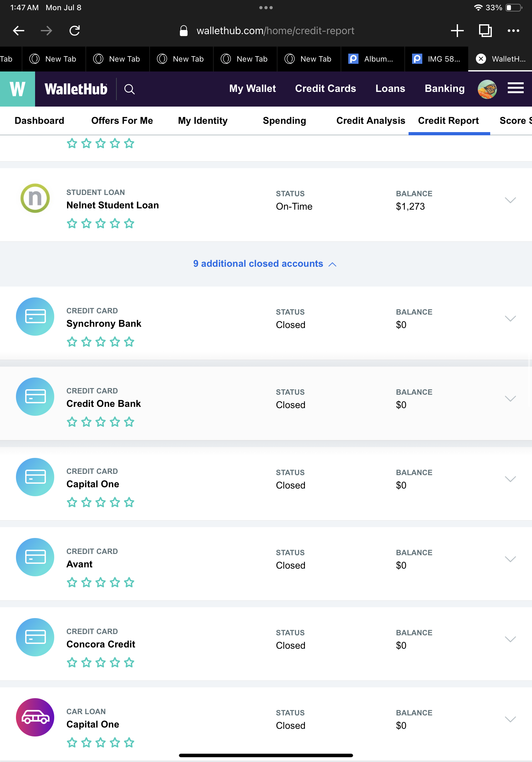Open the tab overview icon
532x762 pixels.
click(x=485, y=31)
